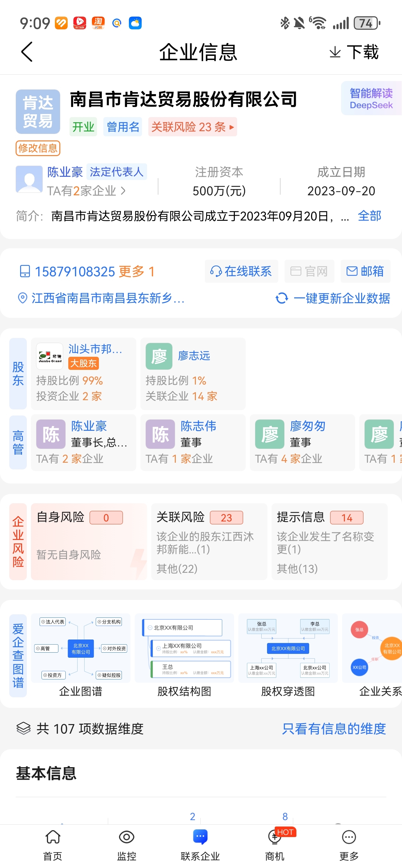Tap 廖匆匆 avatar icon

click(270, 434)
